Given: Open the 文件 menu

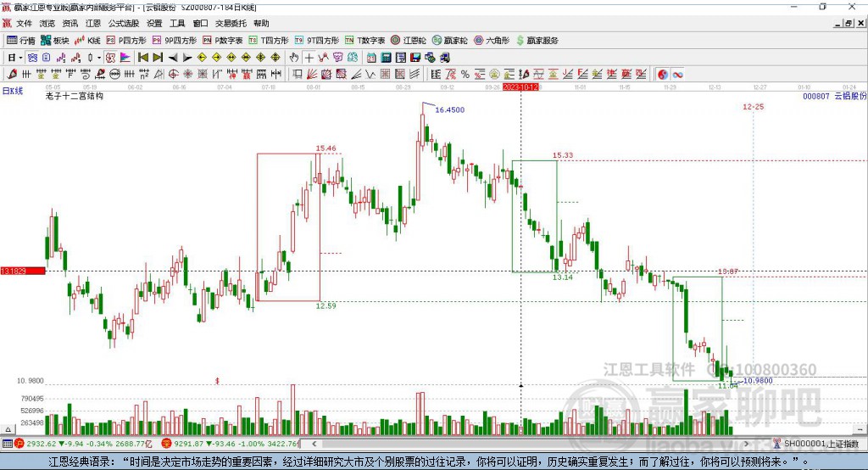Looking at the screenshot, I should click(24, 23).
